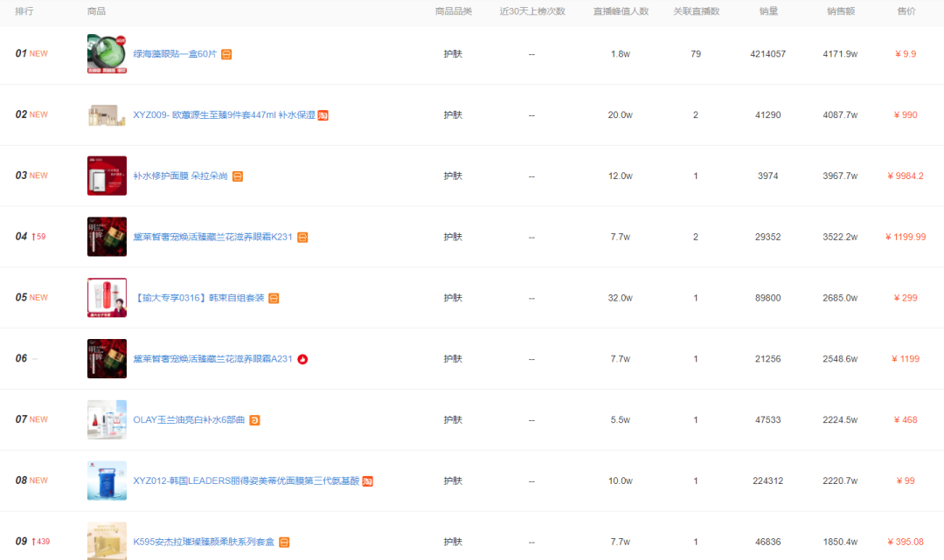Click the 销量 column header

(768, 10)
